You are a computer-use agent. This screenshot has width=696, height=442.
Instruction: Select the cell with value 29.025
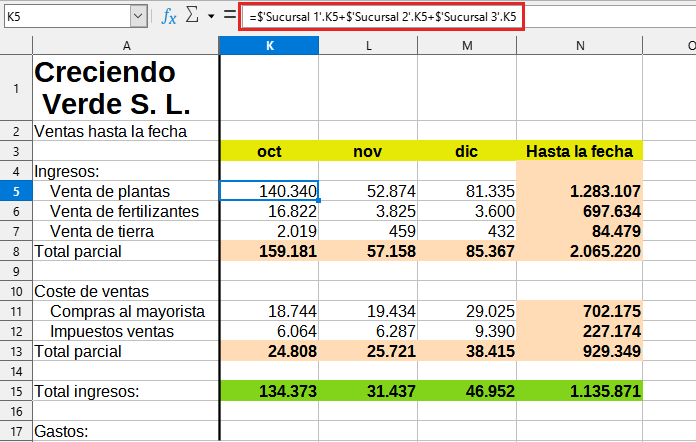467,311
